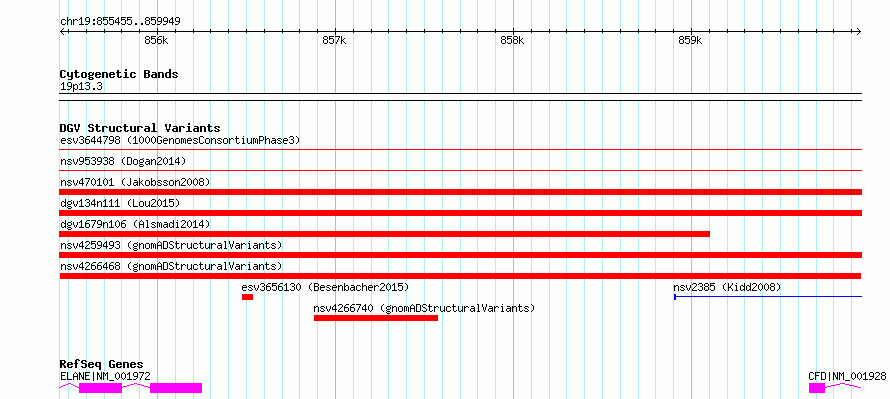Viewport: 890px width, 399px height.
Task: Click the dgv134n111 (Lou2015) label
Action: click(120, 203)
